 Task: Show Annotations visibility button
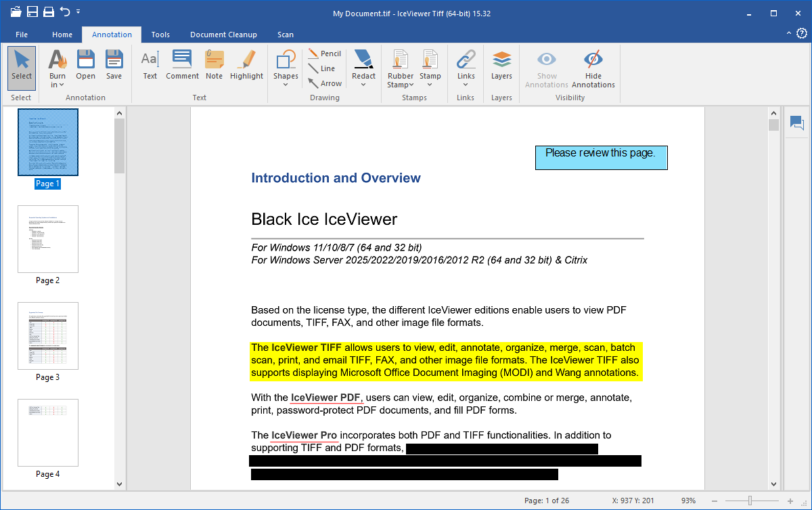click(x=547, y=68)
